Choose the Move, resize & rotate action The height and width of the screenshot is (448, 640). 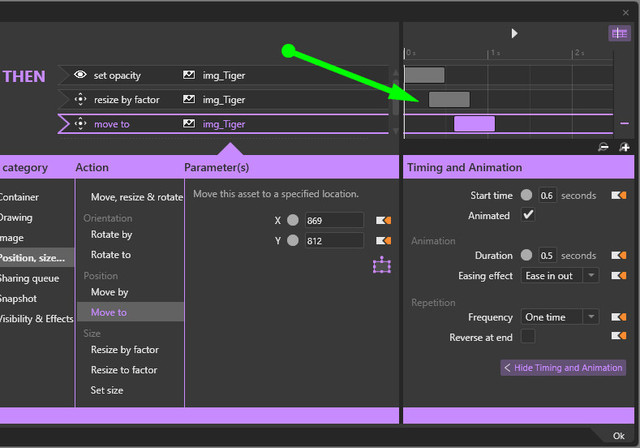(x=137, y=197)
